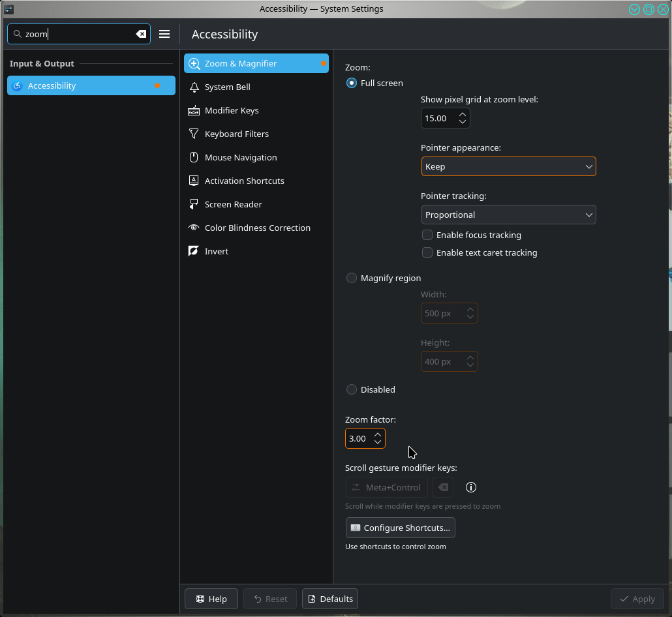Enable text caret tracking
This screenshot has height=617, width=672.
tap(427, 252)
